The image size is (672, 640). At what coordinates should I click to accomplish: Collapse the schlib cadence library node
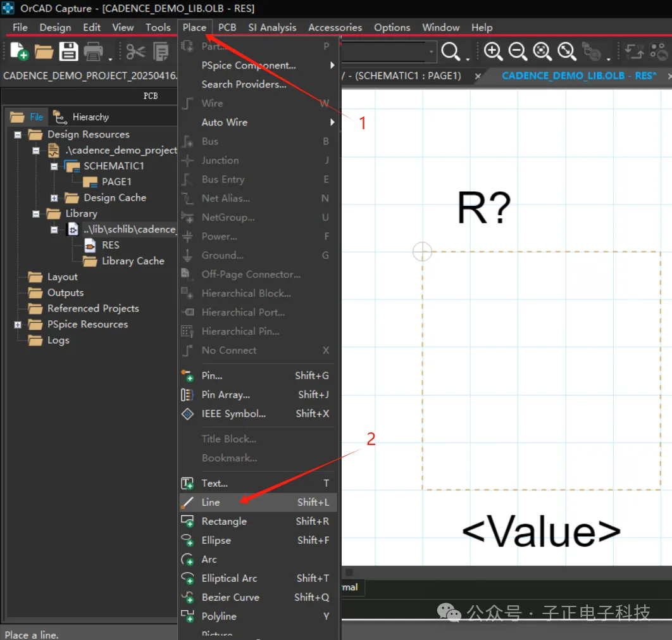click(x=54, y=230)
